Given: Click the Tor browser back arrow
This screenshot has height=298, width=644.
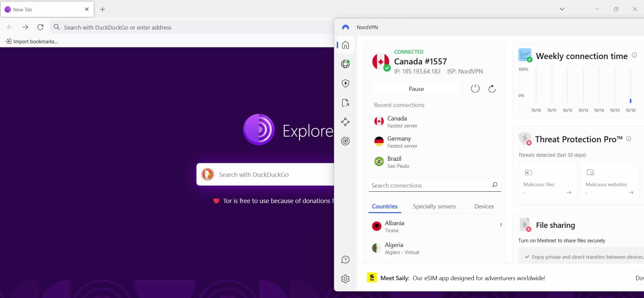Looking at the screenshot, I should pyautogui.click(x=10, y=27).
